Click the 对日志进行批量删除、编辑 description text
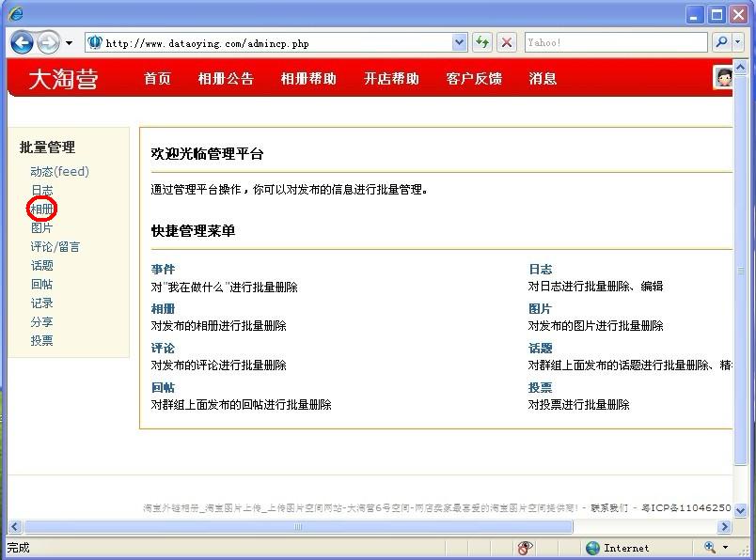756x560 pixels. coord(596,287)
